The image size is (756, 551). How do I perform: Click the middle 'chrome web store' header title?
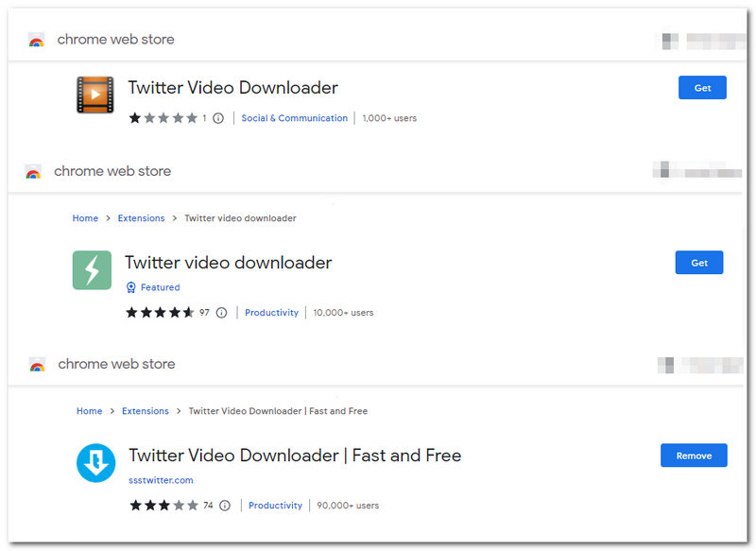(x=112, y=171)
